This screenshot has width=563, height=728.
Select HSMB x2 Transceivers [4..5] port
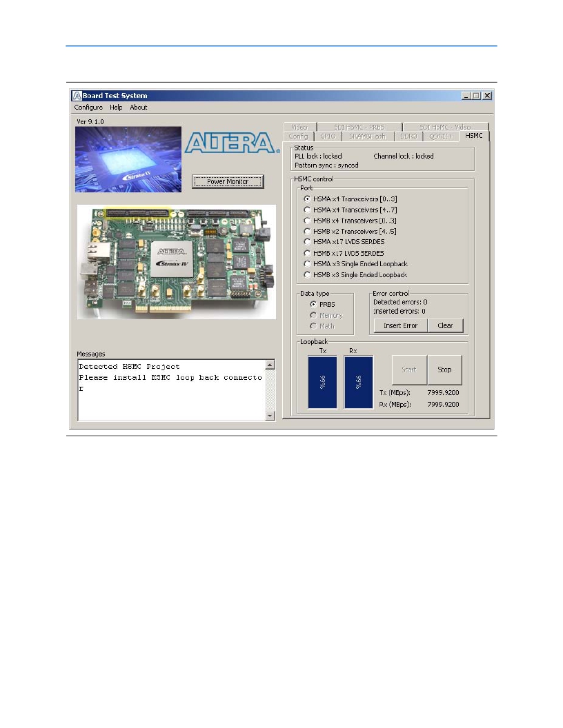point(350,231)
